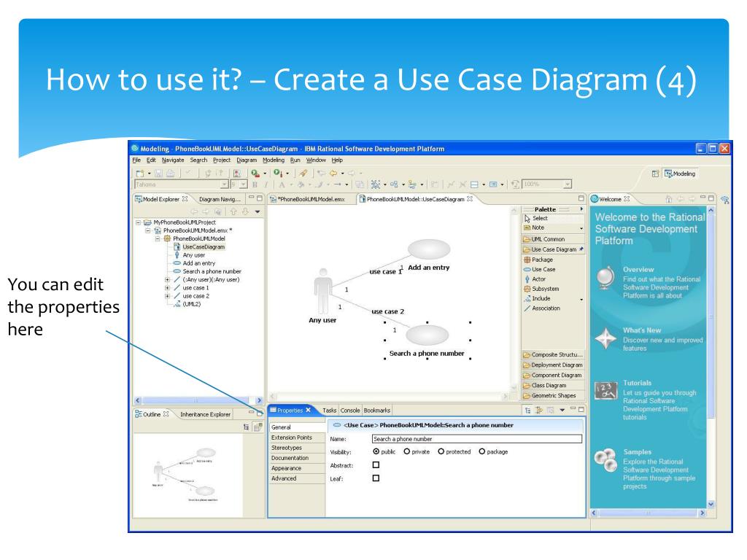747x560 pixels.
Task: Click the Save toolbar icon
Action: [x=159, y=174]
